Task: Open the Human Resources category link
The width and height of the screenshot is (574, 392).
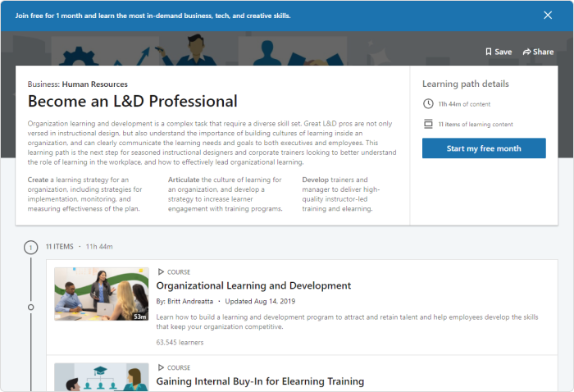Action: coord(95,84)
